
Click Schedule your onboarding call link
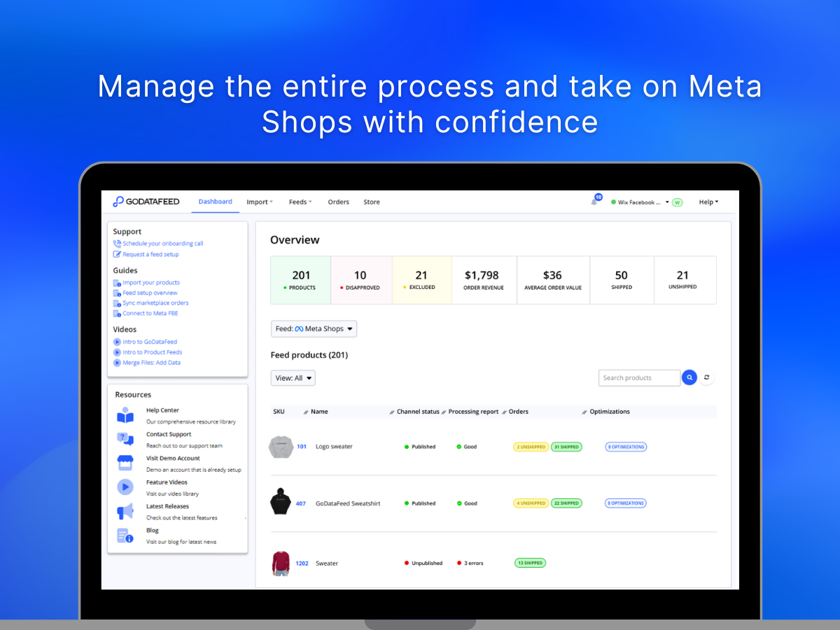(x=163, y=244)
